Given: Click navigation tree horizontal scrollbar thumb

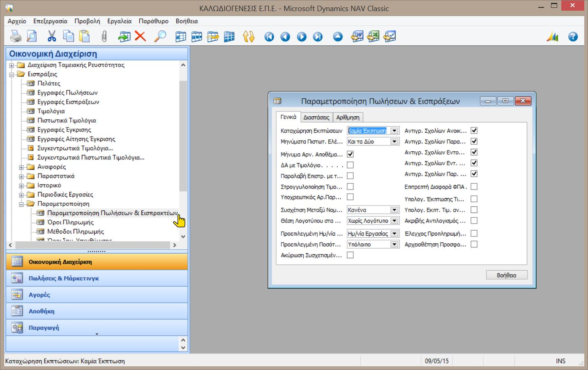Looking at the screenshot, I should click(92, 245).
